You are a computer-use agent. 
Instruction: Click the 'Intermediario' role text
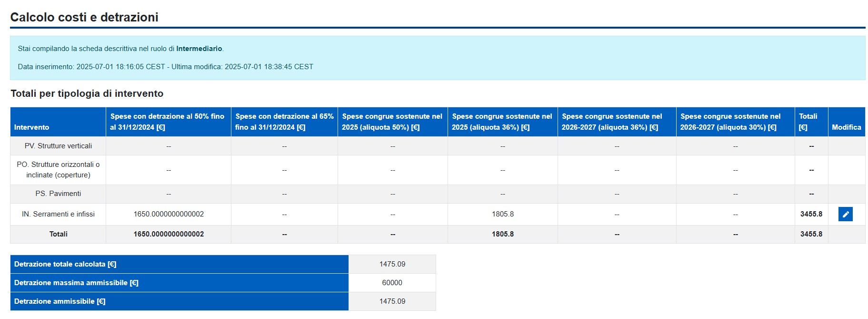coord(199,49)
